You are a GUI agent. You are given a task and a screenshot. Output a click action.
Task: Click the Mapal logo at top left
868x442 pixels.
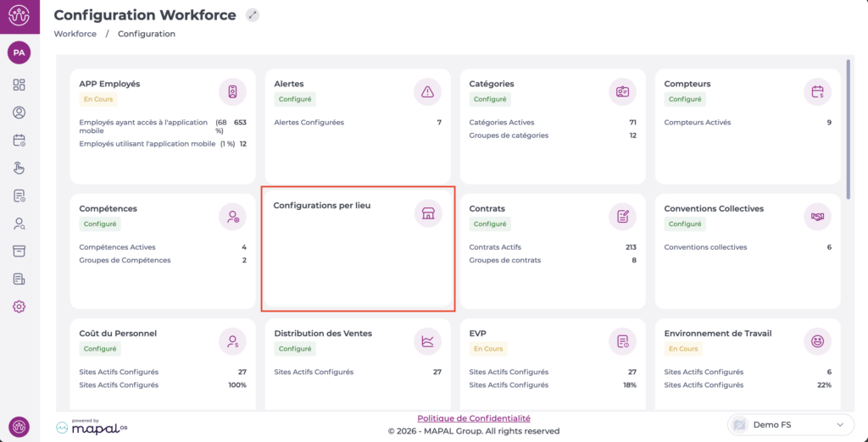[19, 16]
